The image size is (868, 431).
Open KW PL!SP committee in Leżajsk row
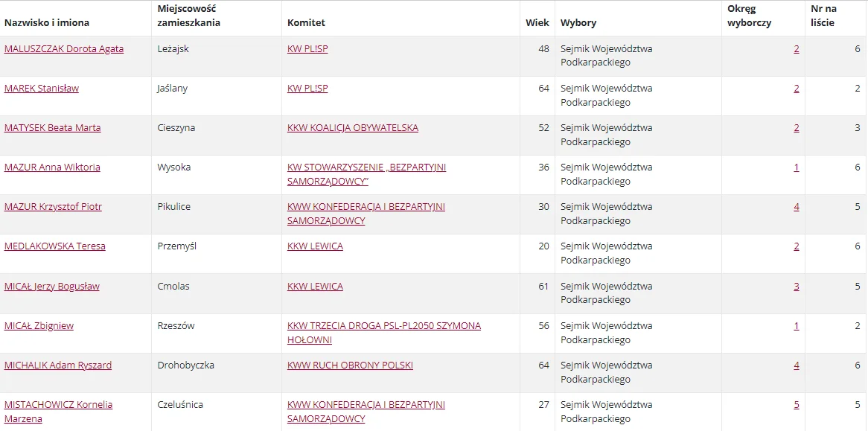(x=307, y=48)
